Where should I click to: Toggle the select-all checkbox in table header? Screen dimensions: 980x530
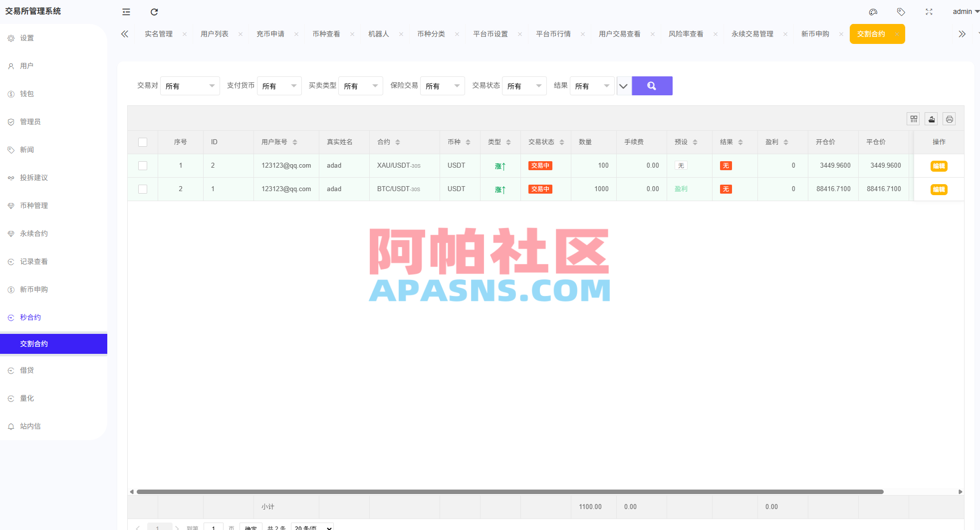pos(143,142)
